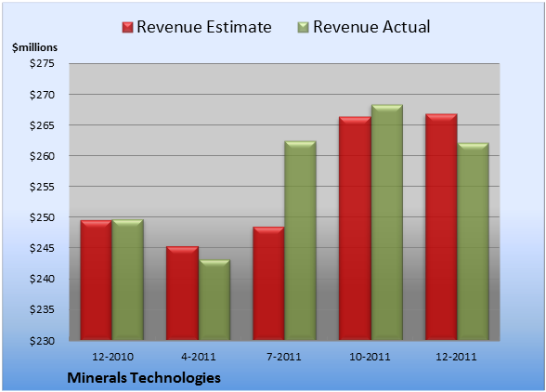This screenshot has height=392, width=546.
Task: Select the 10-2011 red estimate bar
Action: (355, 229)
